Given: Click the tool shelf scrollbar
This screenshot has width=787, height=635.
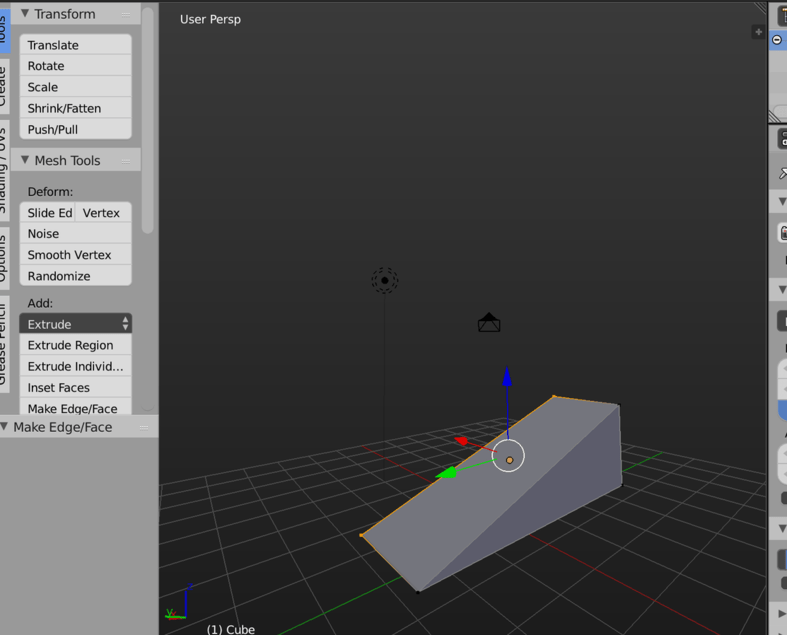Looking at the screenshot, I should [147, 120].
